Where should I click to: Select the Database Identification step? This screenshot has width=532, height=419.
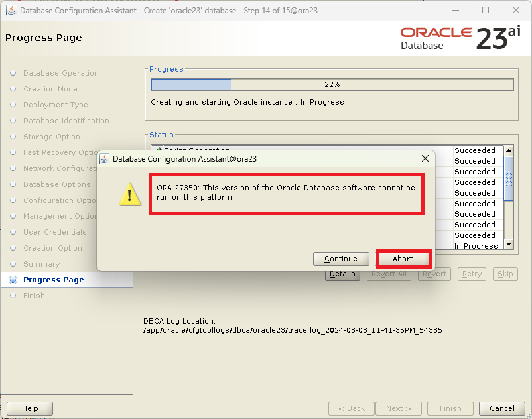(66, 121)
